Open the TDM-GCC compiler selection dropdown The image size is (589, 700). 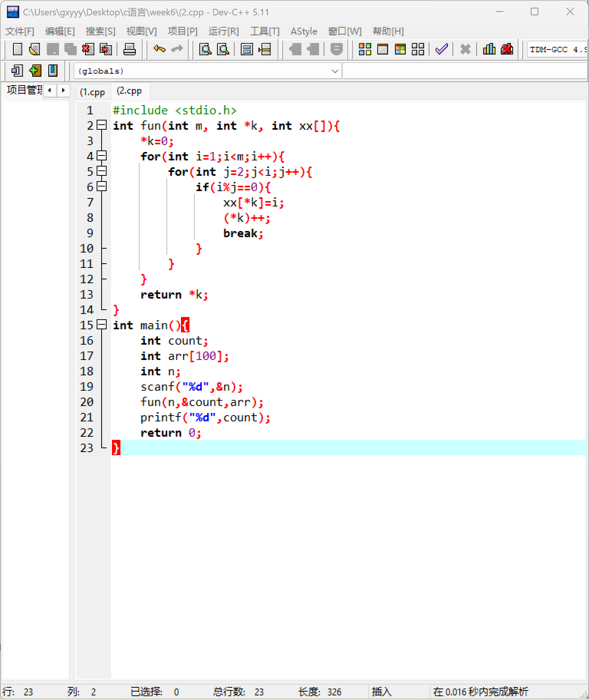[x=558, y=49]
